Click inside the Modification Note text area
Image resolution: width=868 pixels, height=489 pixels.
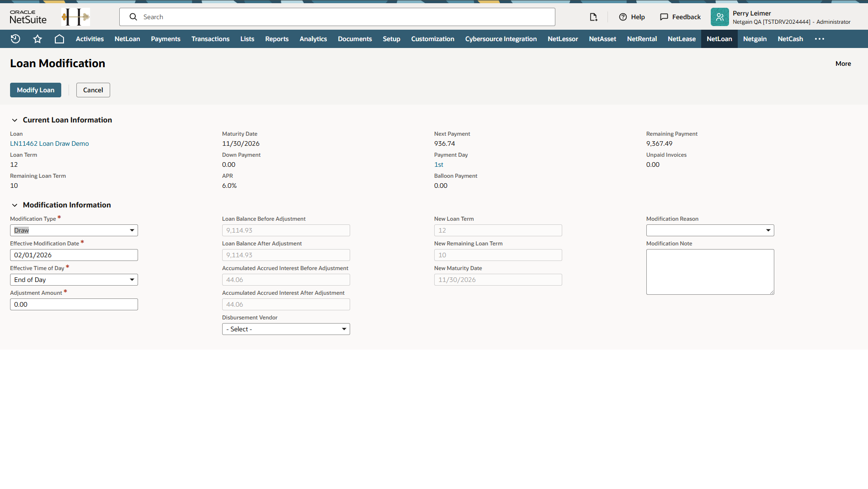(x=710, y=272)
